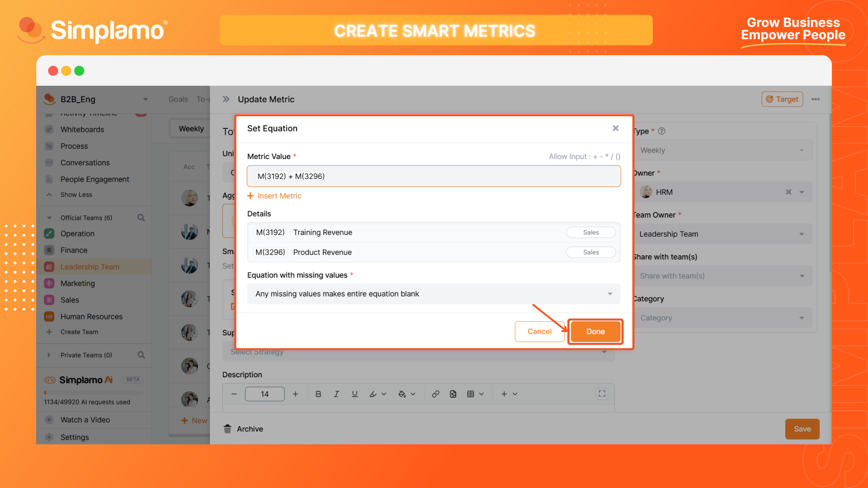The width and height of the screenshot is (868, 488).
Task: Expand the Owner HRM dropdown arrow
Action: (802, 192)
